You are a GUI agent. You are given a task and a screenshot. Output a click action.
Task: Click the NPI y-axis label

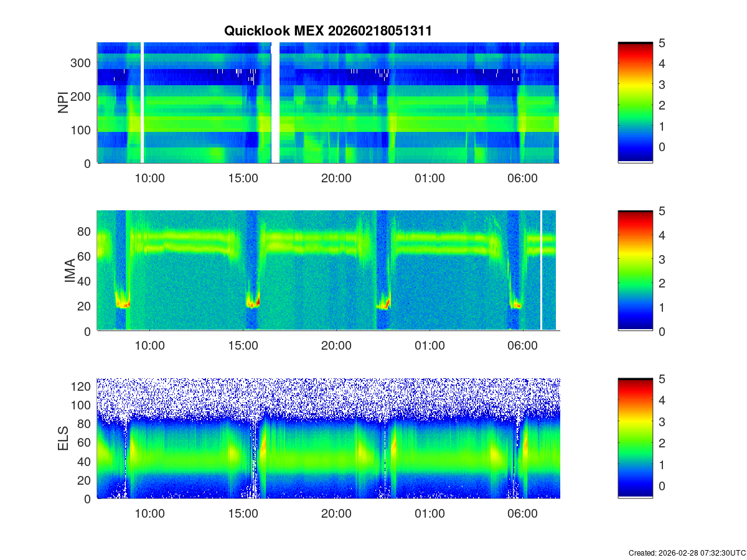(63, 103)
